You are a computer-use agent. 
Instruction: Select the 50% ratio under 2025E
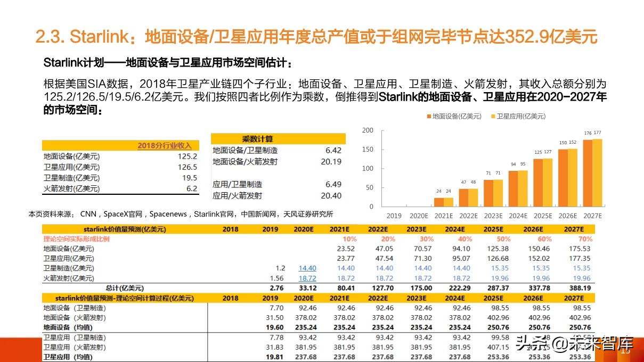coord(503,239)
